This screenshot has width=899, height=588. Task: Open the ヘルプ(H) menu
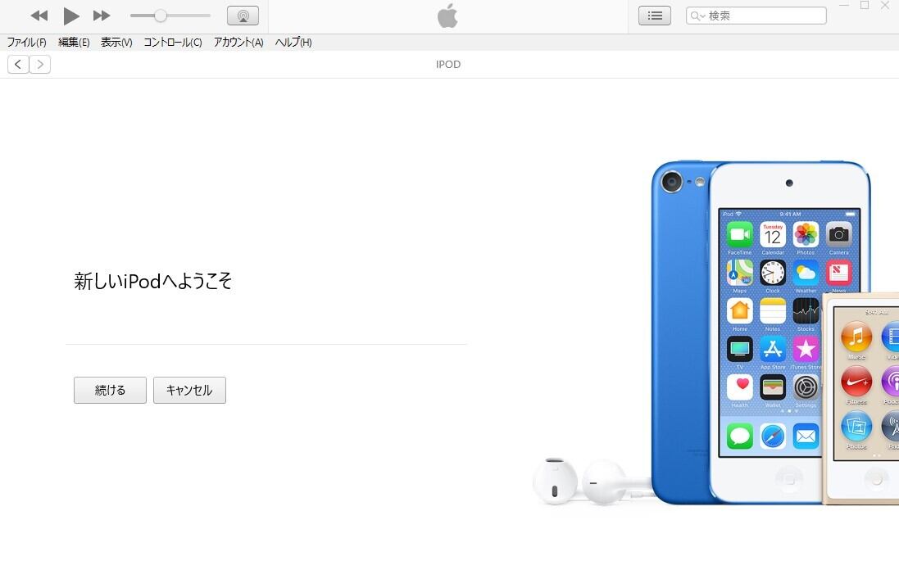(293, 42)
